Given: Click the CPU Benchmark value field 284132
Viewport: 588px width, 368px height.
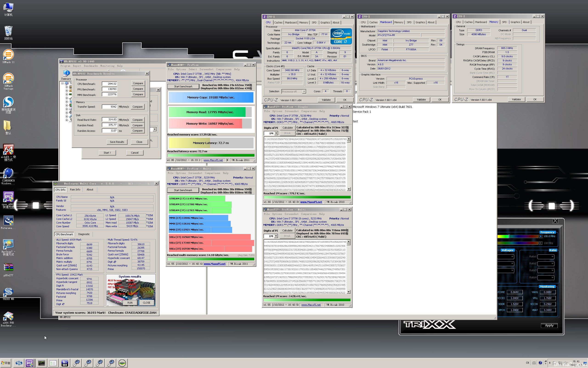Looking at the screenshot, I should 110,84.
